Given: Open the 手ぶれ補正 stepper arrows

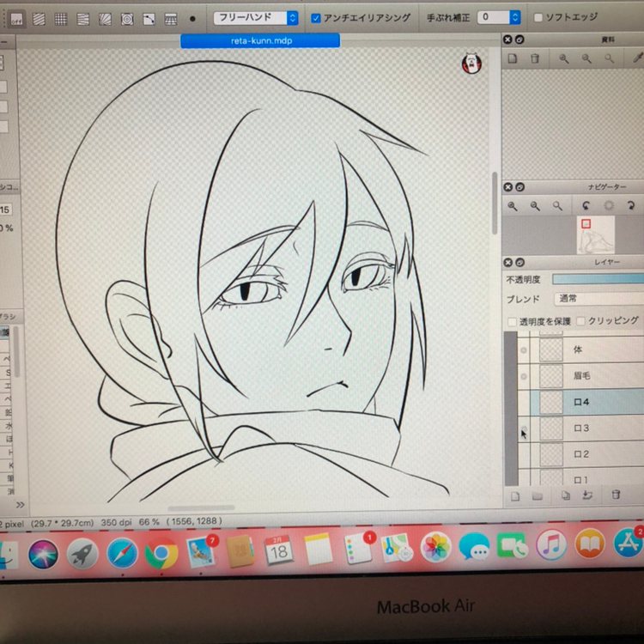Looking at the screenshot, I should click(x=515, y=17).
